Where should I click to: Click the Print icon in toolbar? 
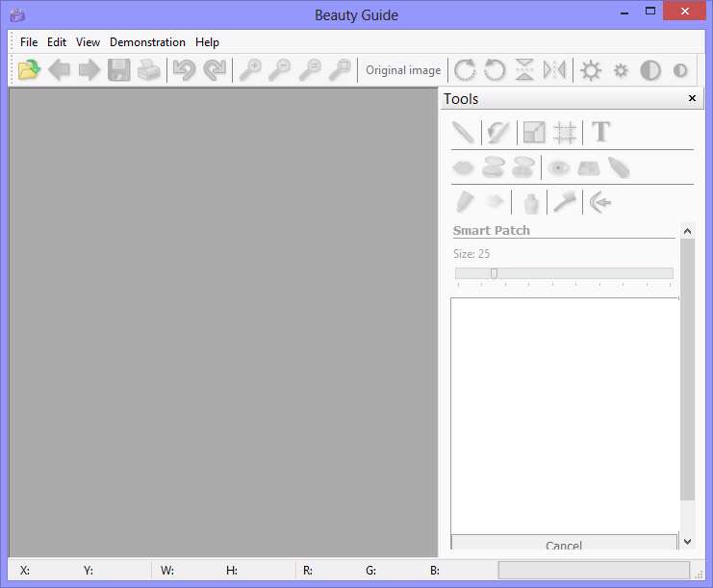(149, 70)
